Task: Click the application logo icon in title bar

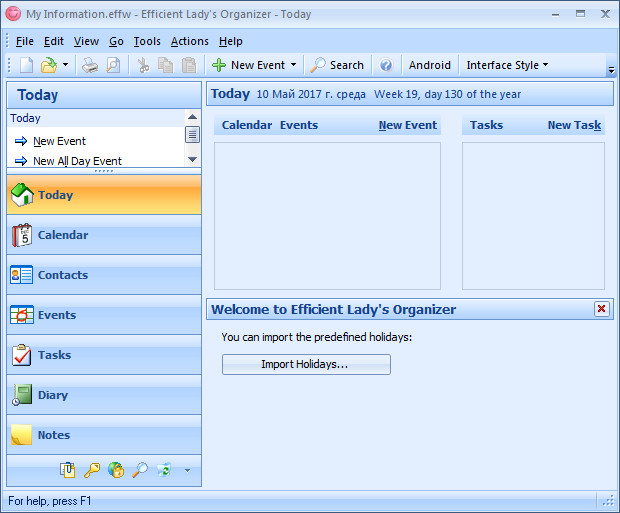Action: [13, 14]
